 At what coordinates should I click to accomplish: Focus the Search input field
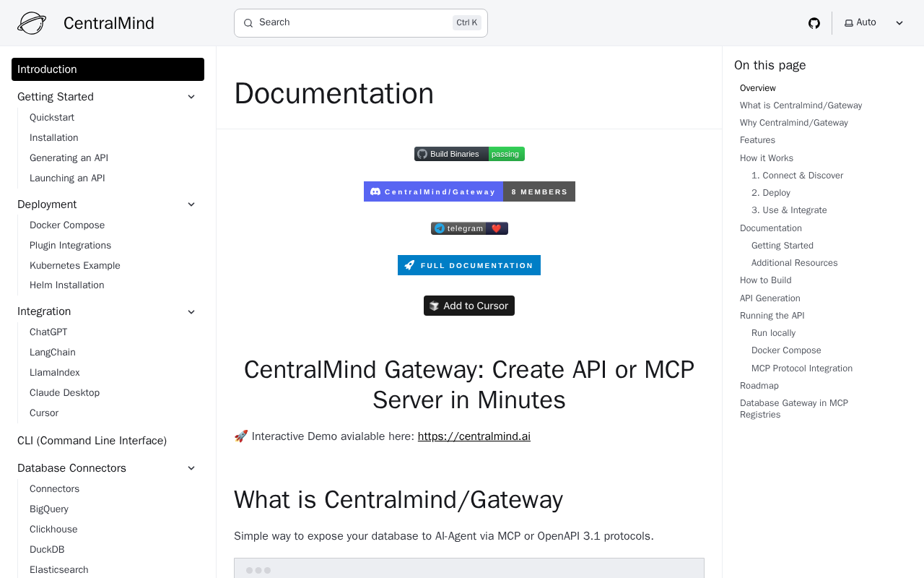click(x=354, y=23)
